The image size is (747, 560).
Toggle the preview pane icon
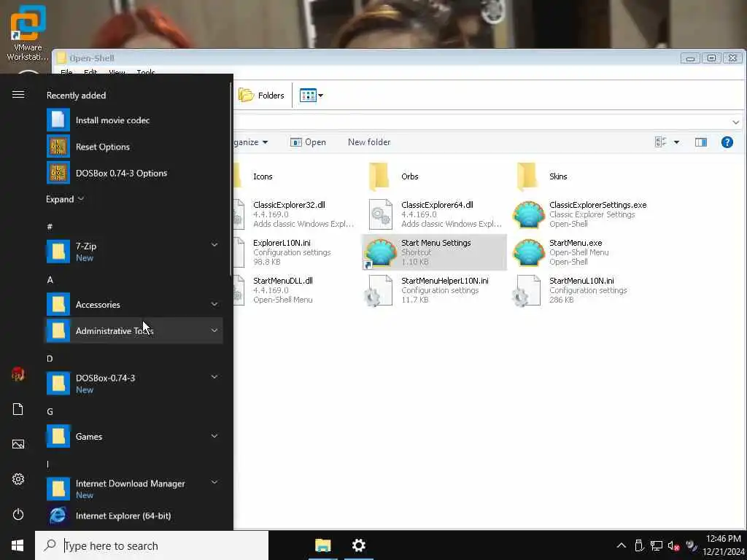(x=700, y=142)
